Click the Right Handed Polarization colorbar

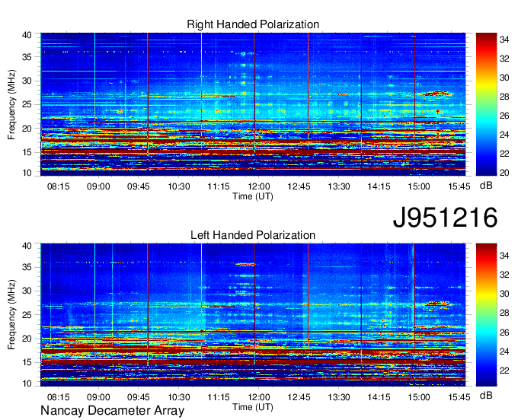[486, 104]
